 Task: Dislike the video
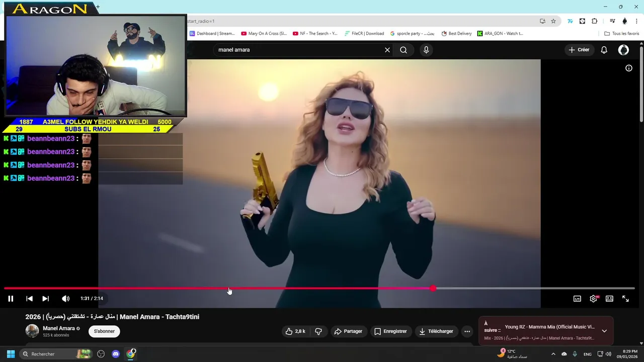click(318, 331)
